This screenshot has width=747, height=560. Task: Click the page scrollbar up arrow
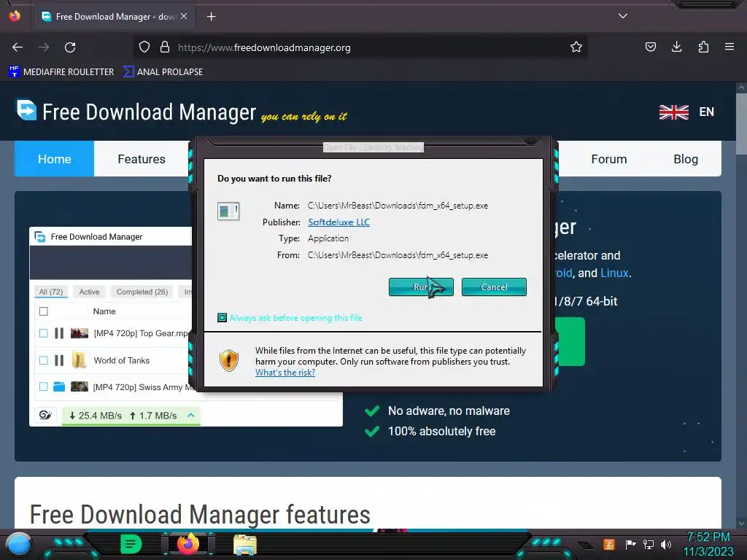click(x=741, y=87)
